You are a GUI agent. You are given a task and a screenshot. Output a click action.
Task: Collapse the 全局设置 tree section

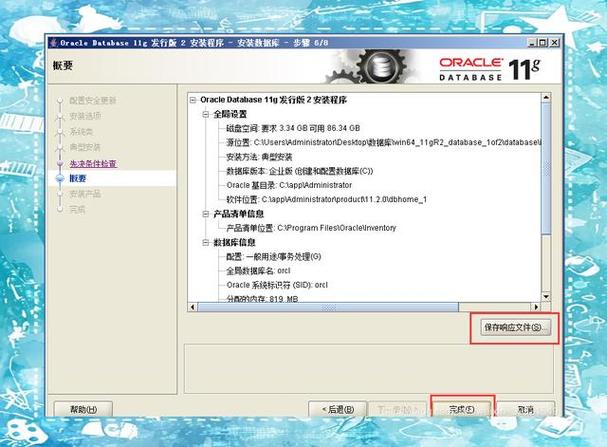pos(206,115)
